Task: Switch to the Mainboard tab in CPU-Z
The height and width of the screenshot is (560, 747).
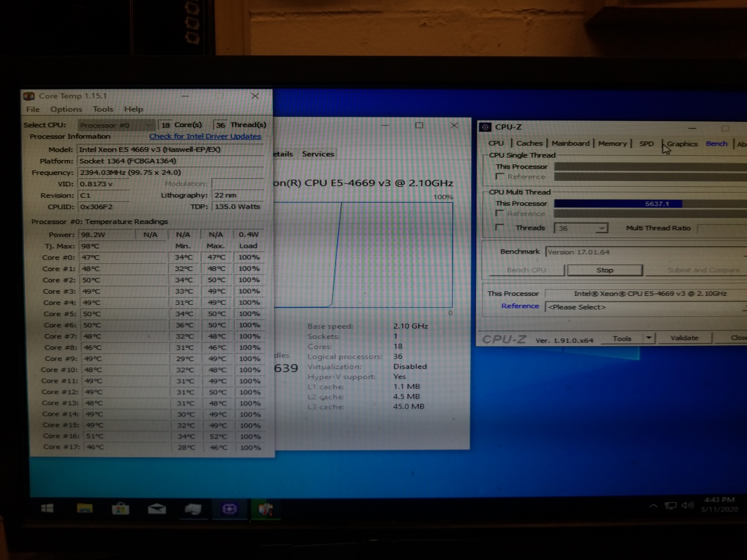Action: 570,144
